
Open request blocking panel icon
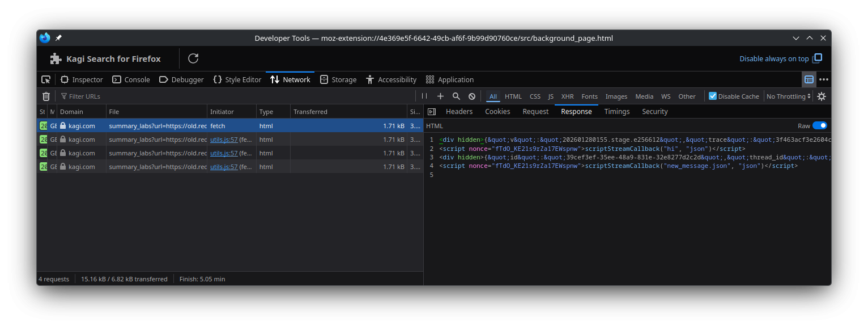click(x=472, y=96)
